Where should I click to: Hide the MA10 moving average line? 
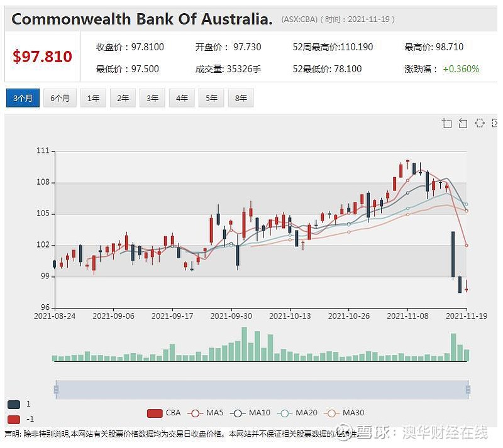coord(250,413)
